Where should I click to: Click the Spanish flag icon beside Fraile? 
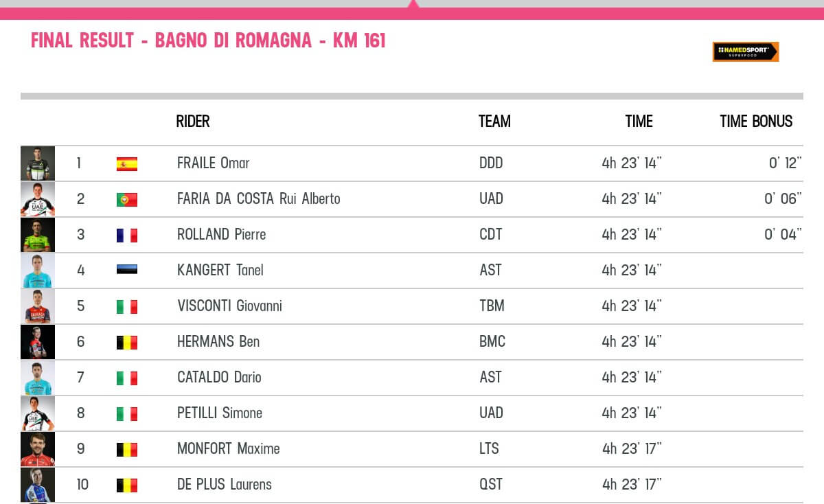pos(127,164)
